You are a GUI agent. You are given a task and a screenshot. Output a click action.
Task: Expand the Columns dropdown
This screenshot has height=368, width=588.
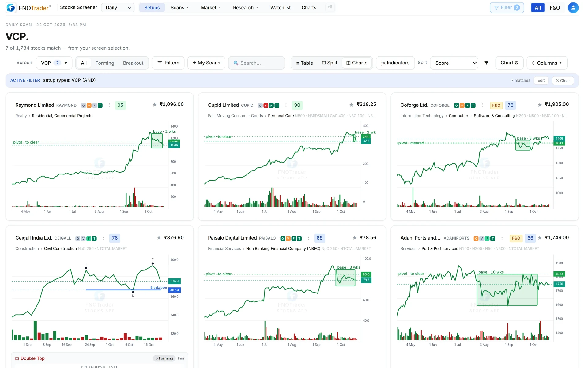[547, 63]
